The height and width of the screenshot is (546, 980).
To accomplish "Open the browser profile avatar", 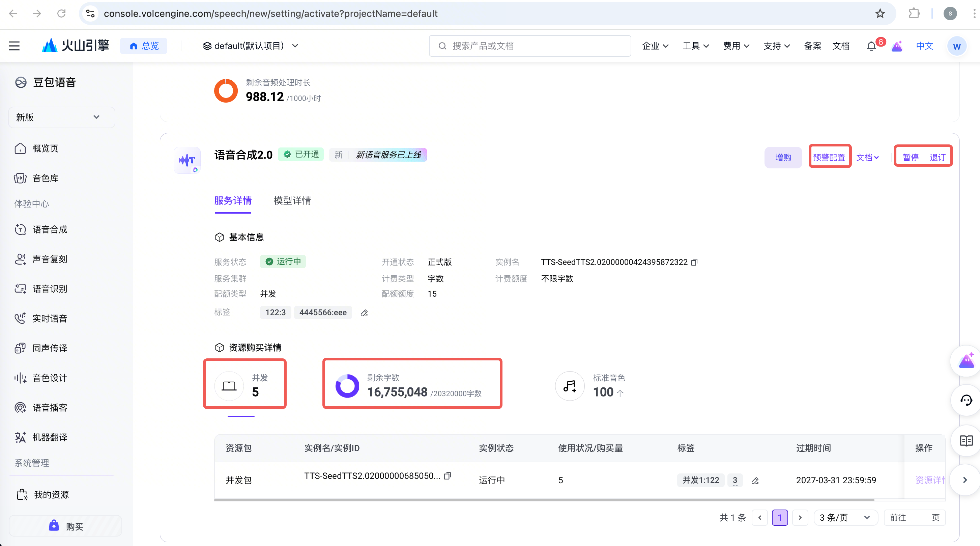I will [950, 14].
